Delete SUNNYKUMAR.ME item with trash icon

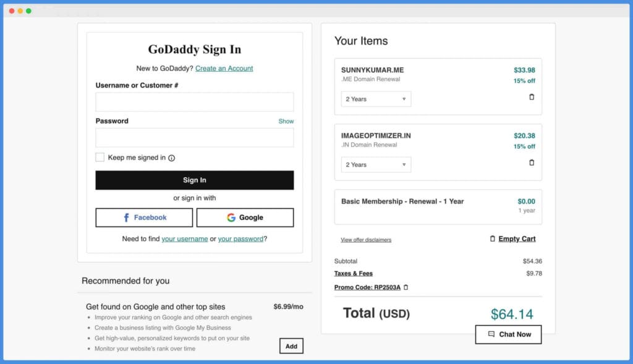click(x=531, y=97)
